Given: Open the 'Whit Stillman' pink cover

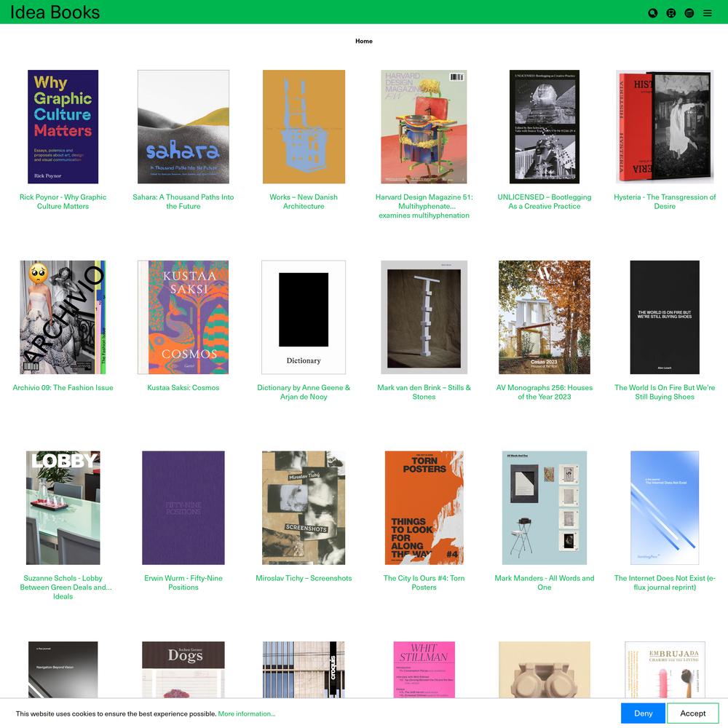Looking at the screenshot, I should pyautogui.click(x=424, y=670).
